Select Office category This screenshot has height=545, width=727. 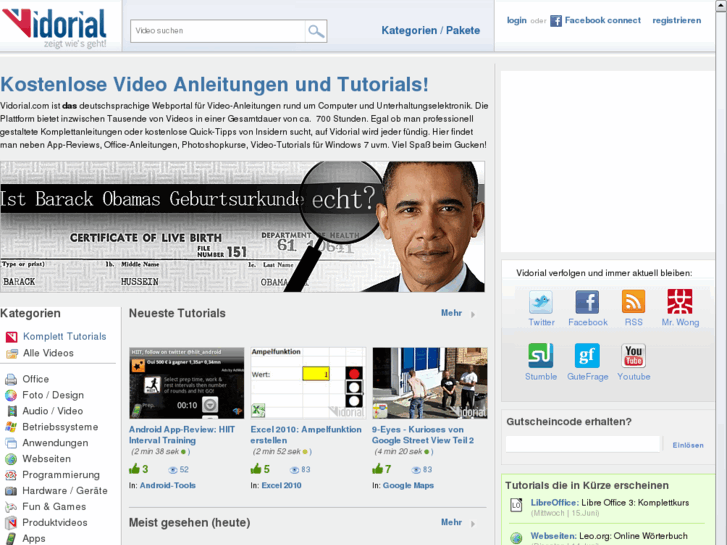point(36,379)
